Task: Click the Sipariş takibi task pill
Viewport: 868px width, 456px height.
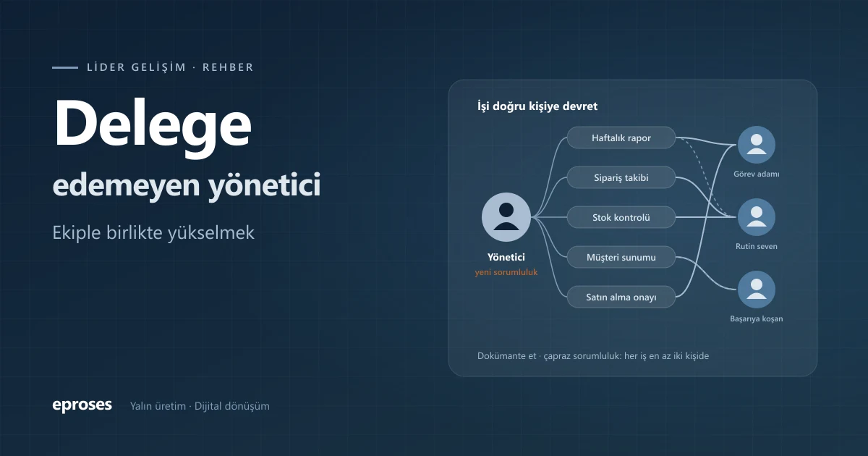Action: (621, 177)
